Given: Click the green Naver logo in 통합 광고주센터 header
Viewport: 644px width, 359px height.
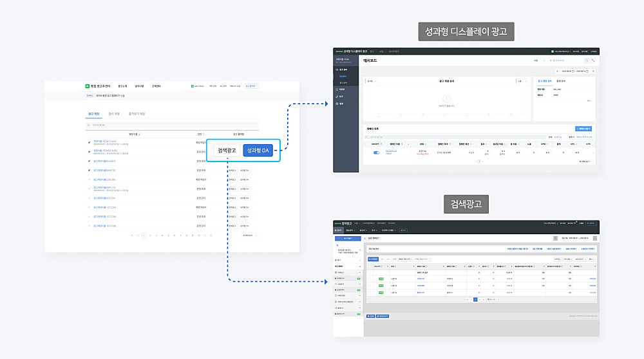Looking at the screenshot, I should click(x=87, y=86).
